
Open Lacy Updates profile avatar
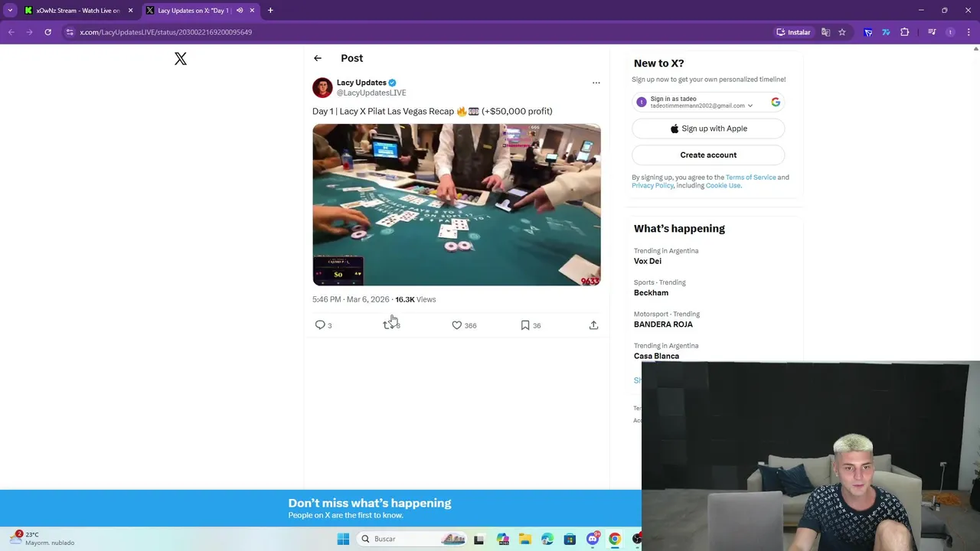(x=322, y=87)
